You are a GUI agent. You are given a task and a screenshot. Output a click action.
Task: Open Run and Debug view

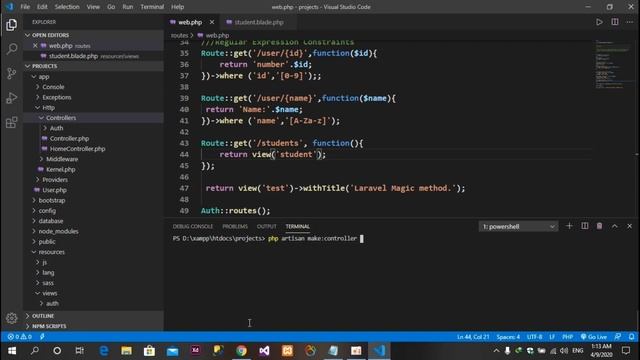point(11,98)
